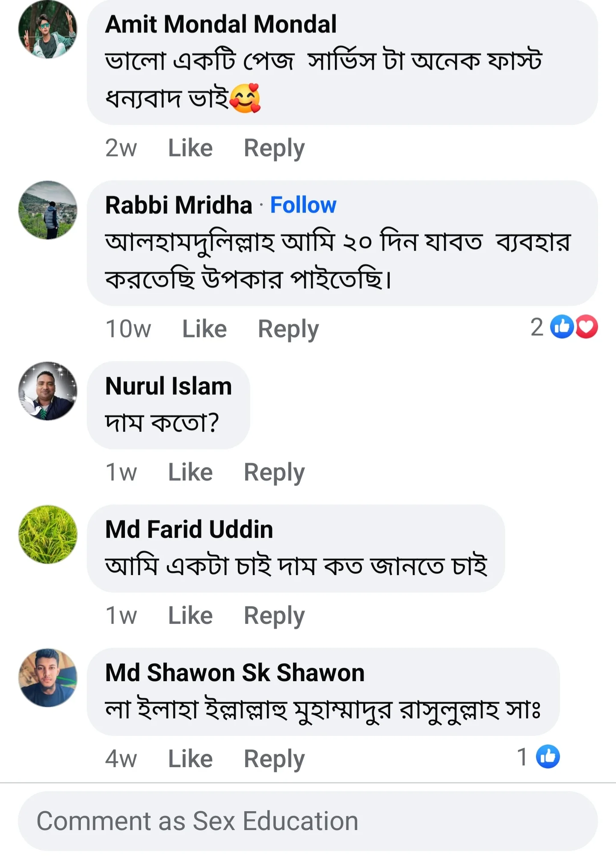Open Nurul Islam's profile name
Screen dimensions: 616x860
[168, 386]
